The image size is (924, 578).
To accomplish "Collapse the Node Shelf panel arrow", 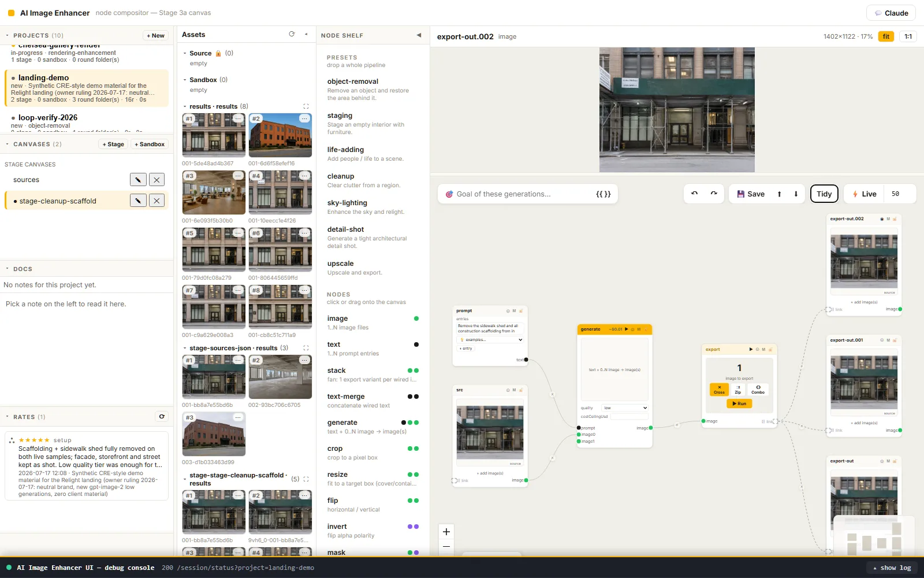I will tap(419, 35).
